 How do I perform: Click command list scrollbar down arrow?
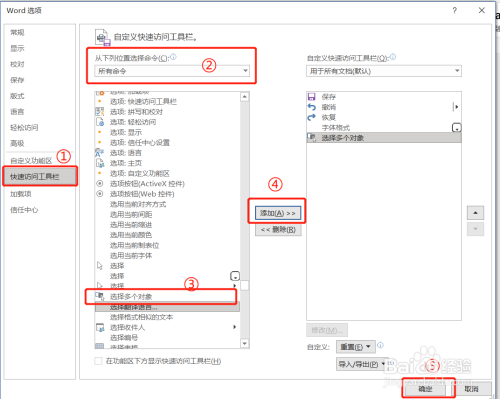[x=245, y=343]
